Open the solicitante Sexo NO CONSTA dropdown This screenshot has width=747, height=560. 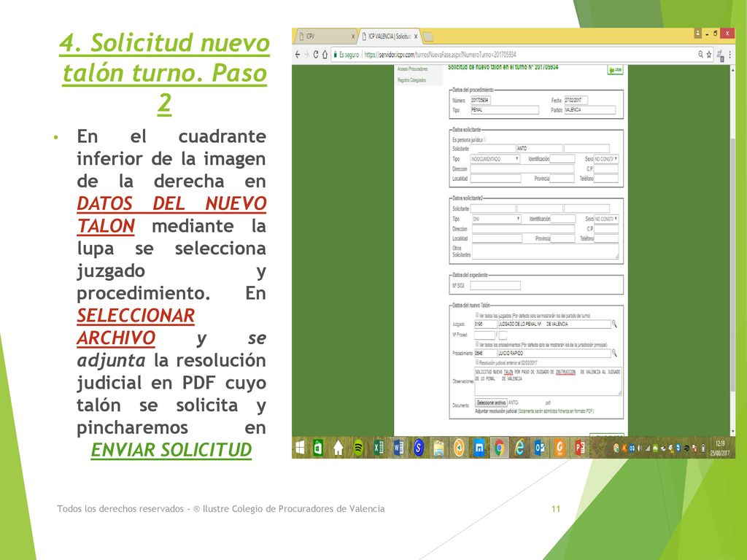click(606, 159)
